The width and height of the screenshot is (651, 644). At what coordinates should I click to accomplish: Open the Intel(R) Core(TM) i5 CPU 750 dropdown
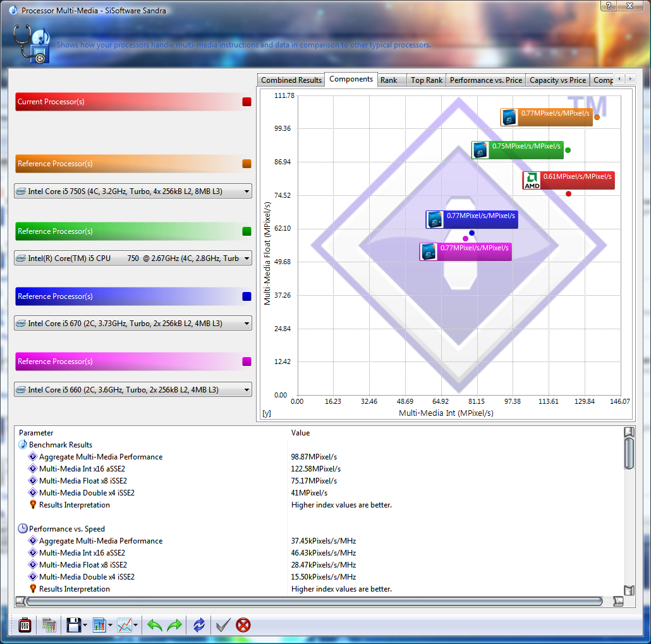coord(133,258)
